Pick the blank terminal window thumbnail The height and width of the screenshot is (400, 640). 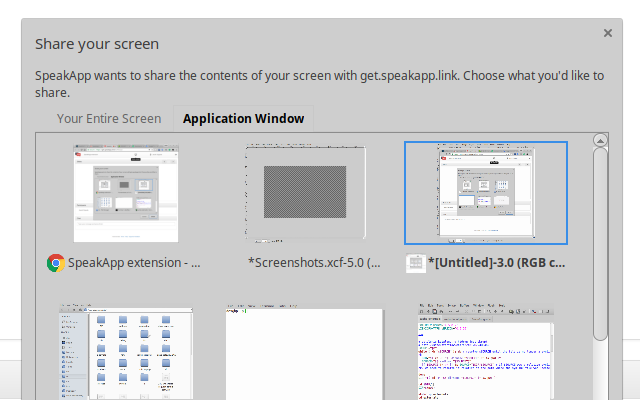305,351
